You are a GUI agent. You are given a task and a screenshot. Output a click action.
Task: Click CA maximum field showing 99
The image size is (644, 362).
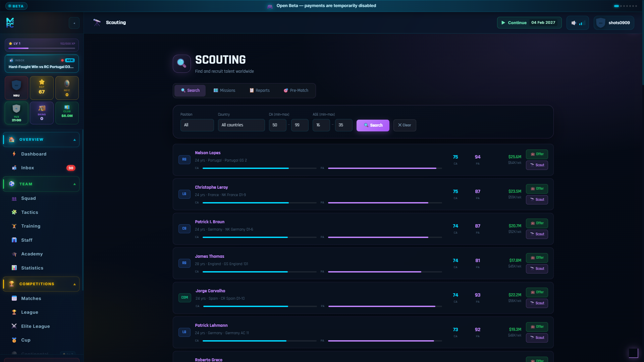pos(300,125)
